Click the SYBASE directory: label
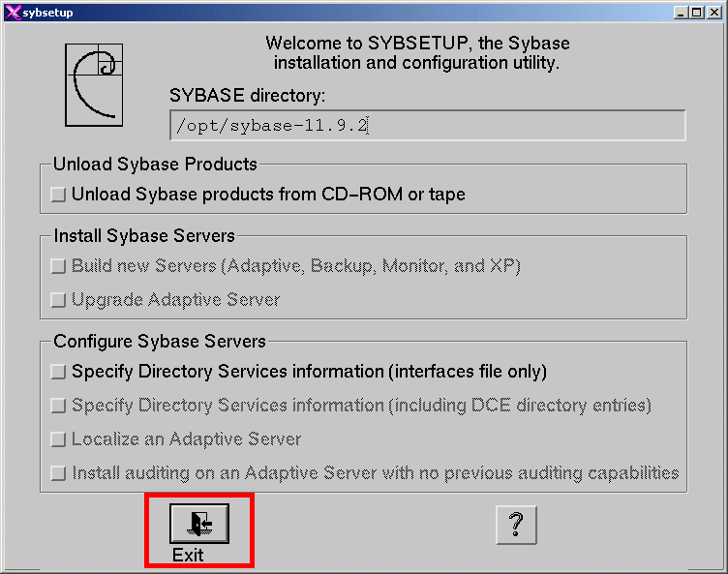Screen dimensions: 728x574 pyautogui.click(x=248, y=95)
